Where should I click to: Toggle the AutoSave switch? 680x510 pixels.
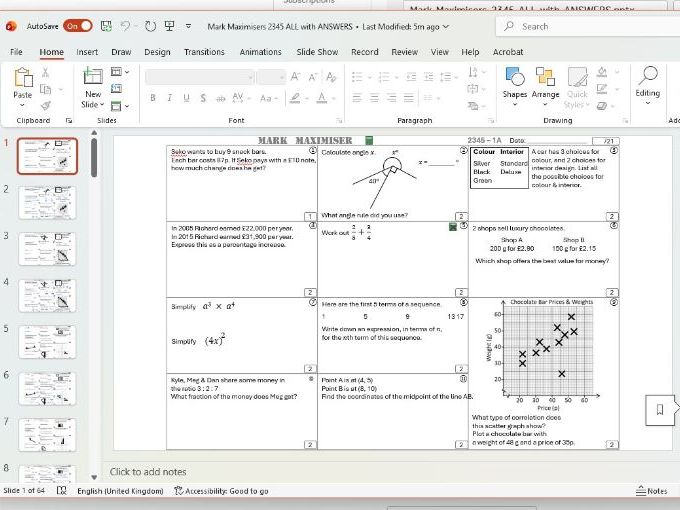pyautogui.click(x=77, y=26)
